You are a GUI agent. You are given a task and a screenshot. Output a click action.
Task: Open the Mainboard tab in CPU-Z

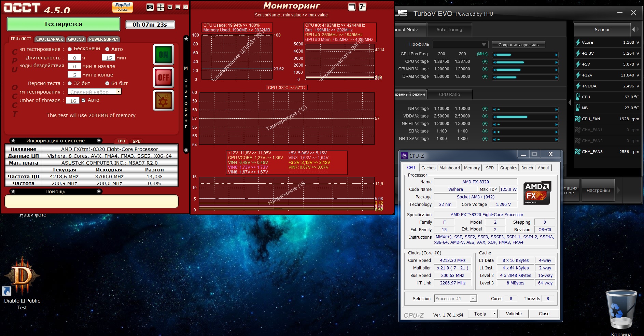450,168
